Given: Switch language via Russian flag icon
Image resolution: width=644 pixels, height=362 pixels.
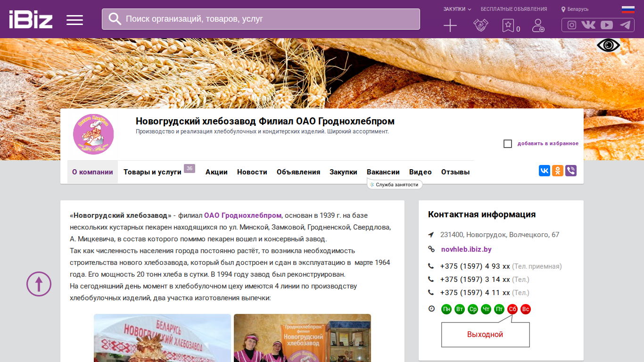Looking at the screenshot, I should coord(628,9).
